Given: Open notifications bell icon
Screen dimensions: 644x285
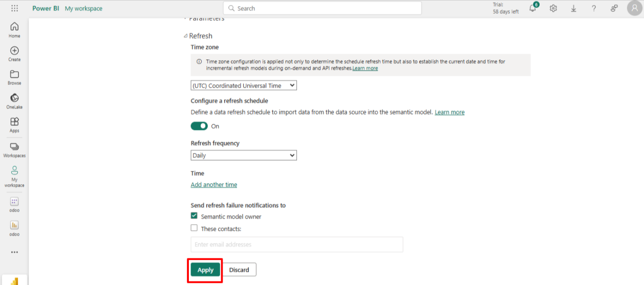Looking at the screenshot, I should pyautogui.click(x=532, y=9).
